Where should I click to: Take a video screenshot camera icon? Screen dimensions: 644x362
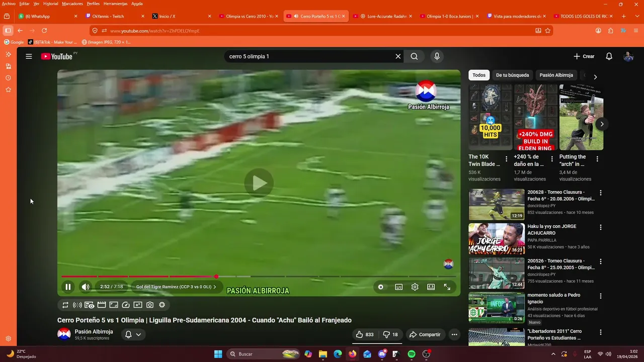150,305
